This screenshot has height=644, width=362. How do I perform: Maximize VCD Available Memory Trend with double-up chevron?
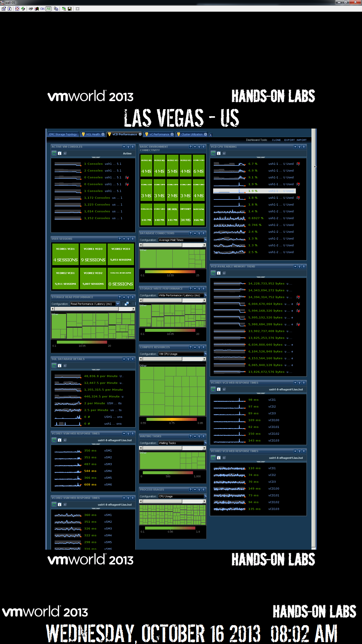click(304, 266)
